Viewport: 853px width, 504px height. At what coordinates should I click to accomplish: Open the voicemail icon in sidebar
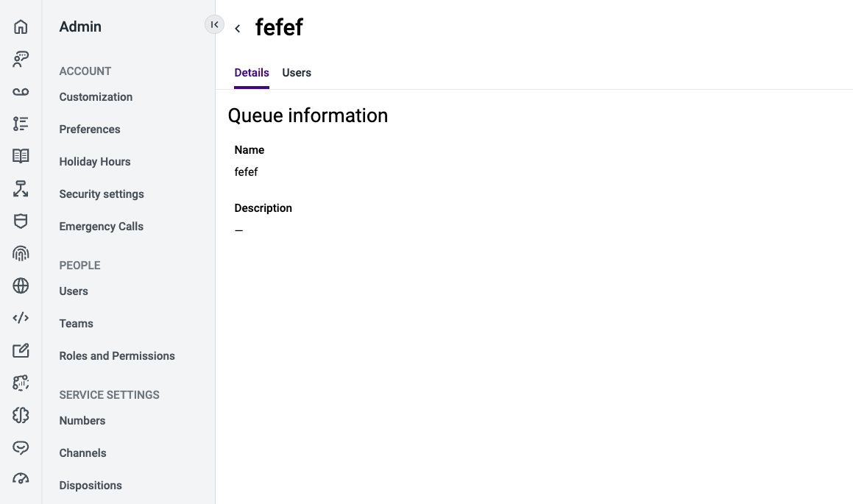(x=21, y=92)
